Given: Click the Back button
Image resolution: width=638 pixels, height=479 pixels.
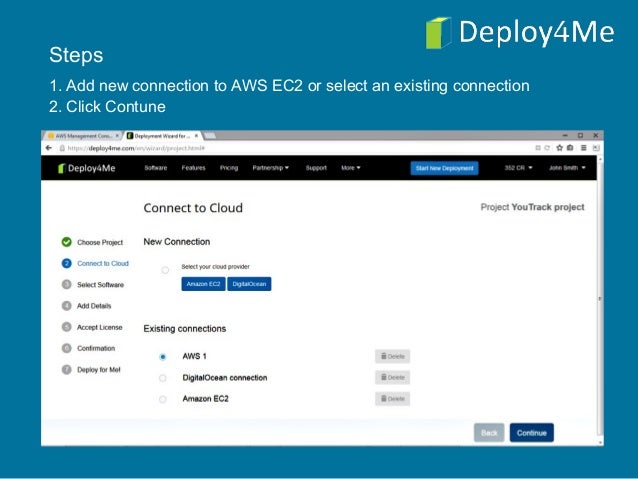Looking at the screenshot, I should (489, 433).
